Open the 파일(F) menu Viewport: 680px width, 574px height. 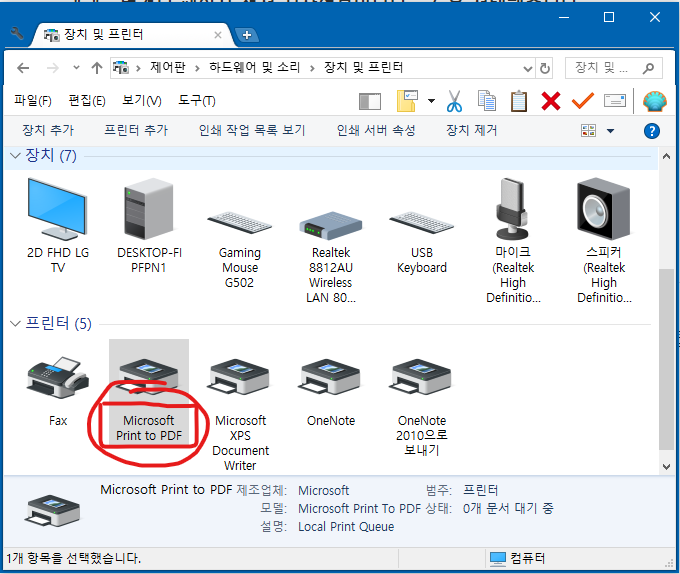[33, 101]
